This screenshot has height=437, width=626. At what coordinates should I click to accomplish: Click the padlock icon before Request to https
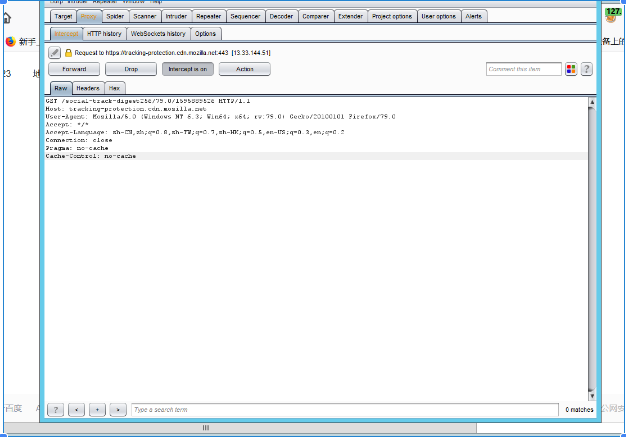point(68,53)
